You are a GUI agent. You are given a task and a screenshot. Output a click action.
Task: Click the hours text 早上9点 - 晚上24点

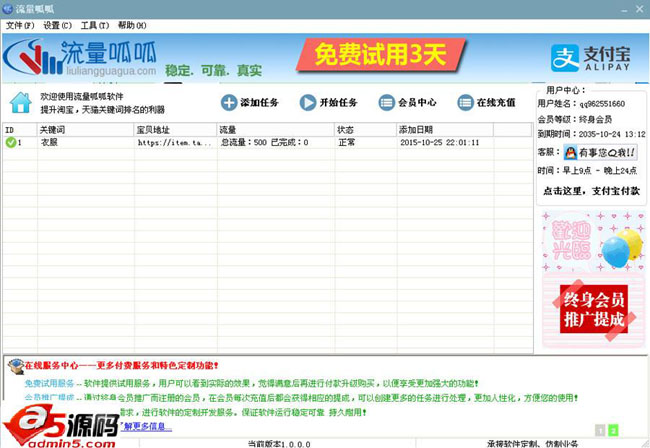click(600, 170)
